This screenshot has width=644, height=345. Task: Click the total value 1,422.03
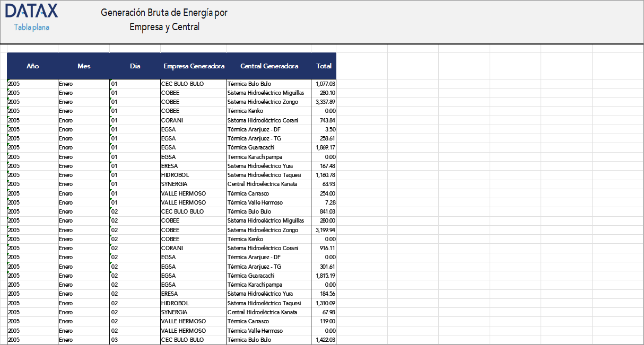325,340
